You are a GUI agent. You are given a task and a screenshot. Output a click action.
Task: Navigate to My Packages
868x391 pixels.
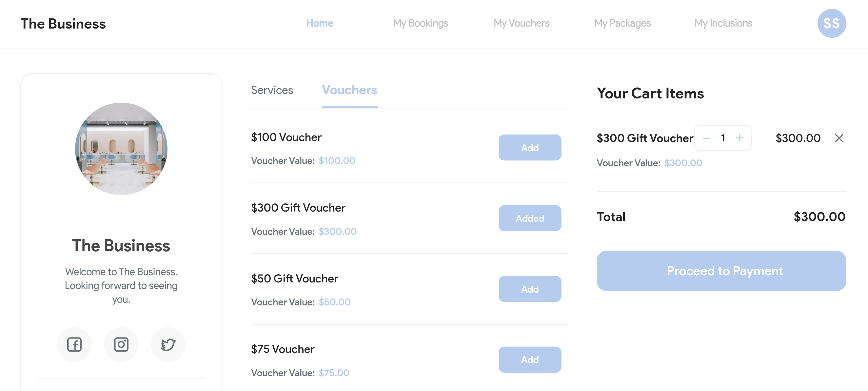click(622, 23)
